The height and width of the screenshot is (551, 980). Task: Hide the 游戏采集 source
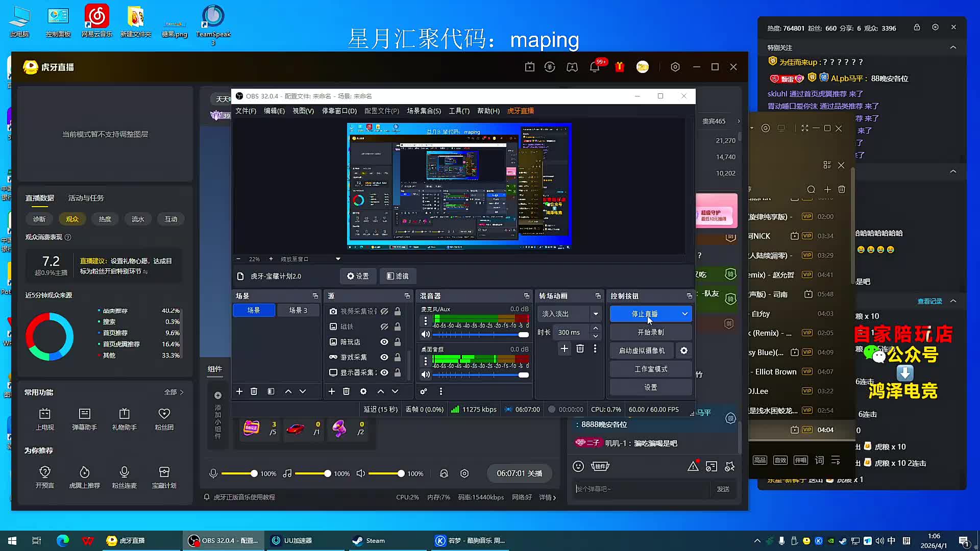pyautogui.click(x=384, y=357)
